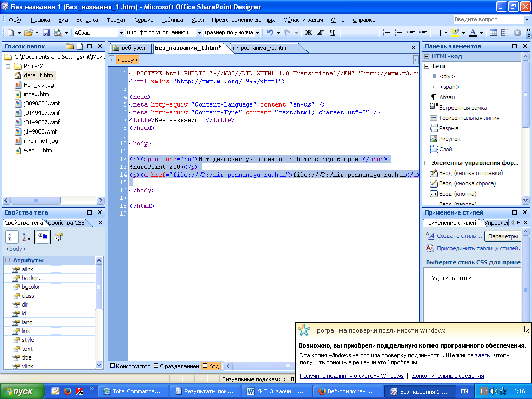Save the page using the floppy disk icon
This screenshot has width=532, height=399.
pos(46,33)
